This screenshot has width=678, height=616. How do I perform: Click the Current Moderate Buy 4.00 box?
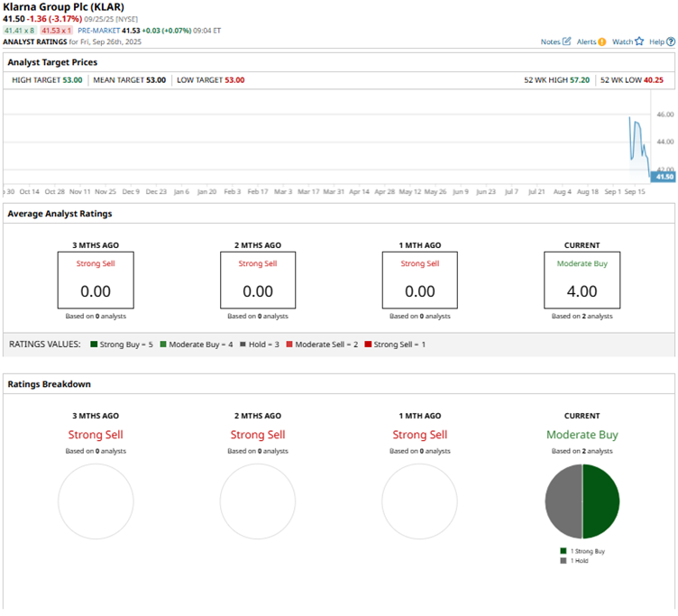[x=582, y=280]
